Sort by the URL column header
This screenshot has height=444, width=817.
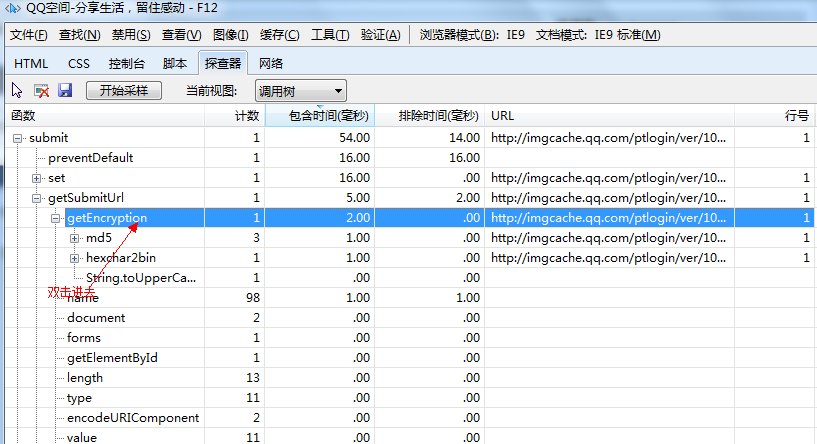610,116
